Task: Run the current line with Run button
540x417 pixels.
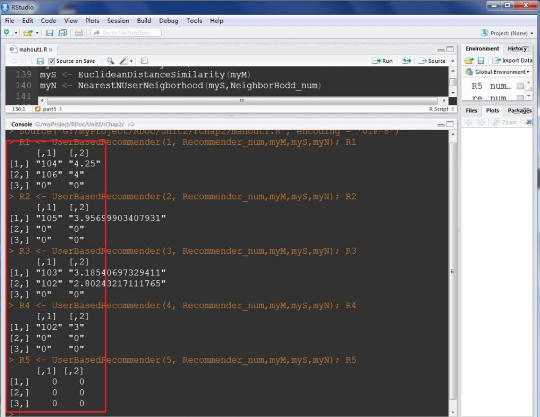Action: tap(382, 61)
